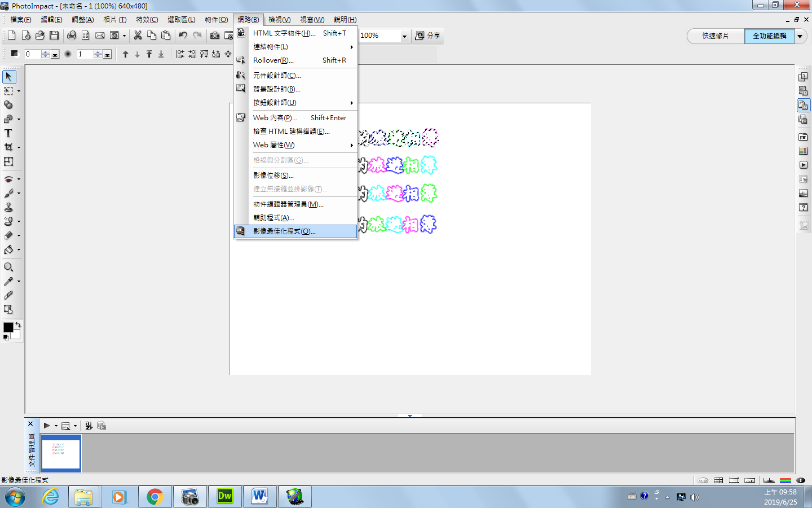Viewport: 812px width, 508px height.
Task: Choose 影像最佳化程式 from the menu
Action: click(x=284, y=231)
